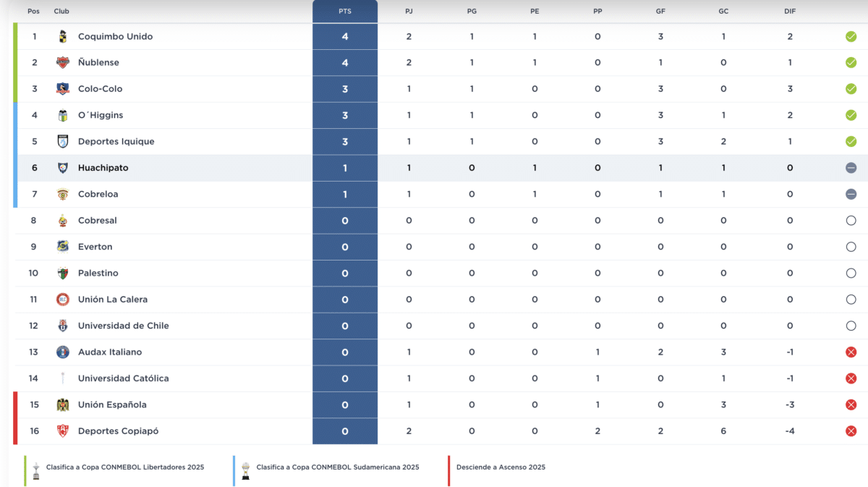
Task: Select the Colo-Colo team badge
Action: pyautogui.click(x=62, y=88)
